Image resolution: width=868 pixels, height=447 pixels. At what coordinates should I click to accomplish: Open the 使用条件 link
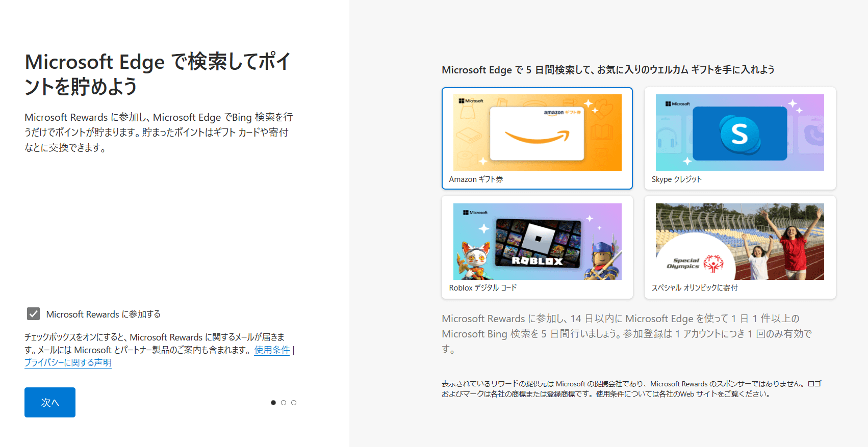coord(272,350)
